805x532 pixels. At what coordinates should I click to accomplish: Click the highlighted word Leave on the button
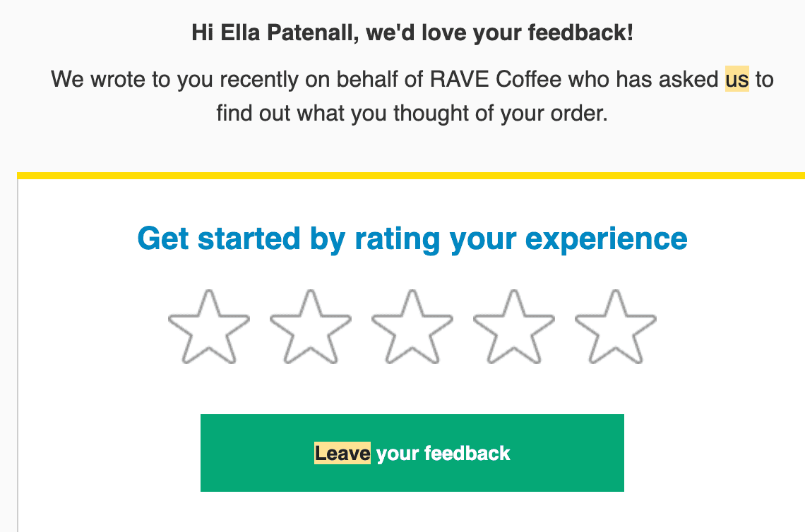coord(342,453)
